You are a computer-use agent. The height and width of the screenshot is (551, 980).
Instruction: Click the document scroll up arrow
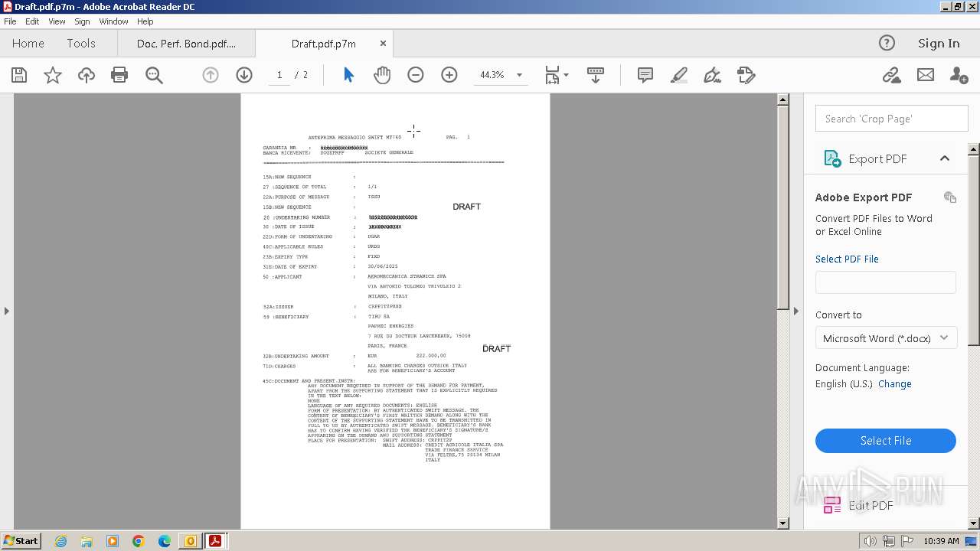pyautogui.click(x=782, y=99)
